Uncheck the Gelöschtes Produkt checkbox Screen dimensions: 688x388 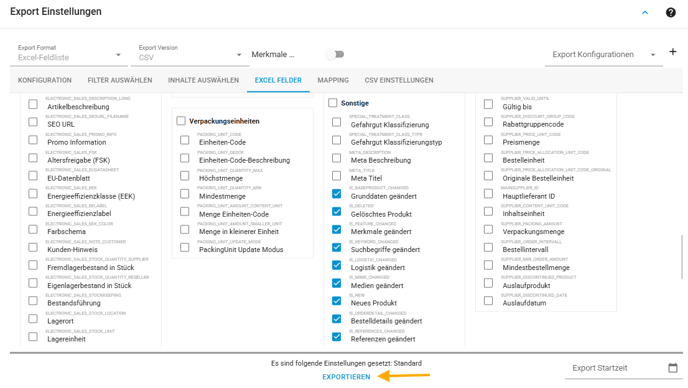pyautogui.click(x=337, y=212)
